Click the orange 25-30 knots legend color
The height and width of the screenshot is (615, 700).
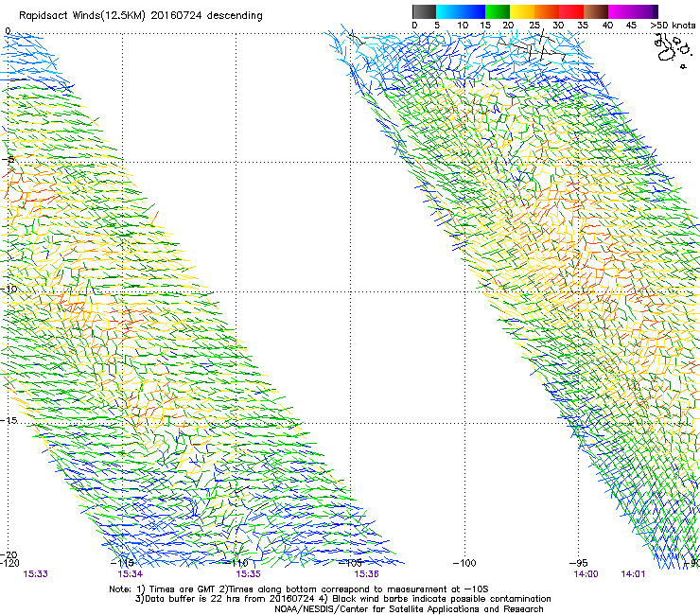[x=547, y=11]
